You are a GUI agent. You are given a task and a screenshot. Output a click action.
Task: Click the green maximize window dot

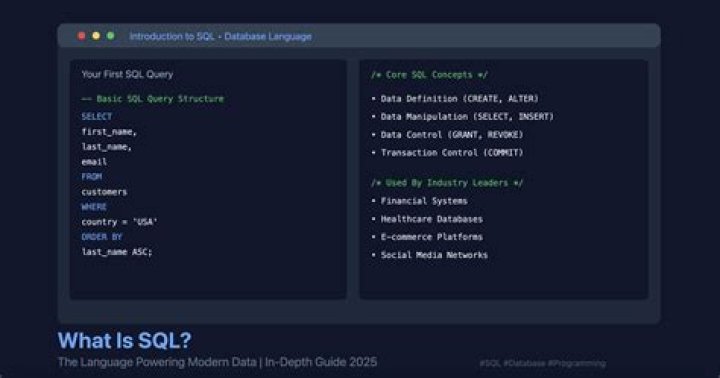click(x=111, y=36)
